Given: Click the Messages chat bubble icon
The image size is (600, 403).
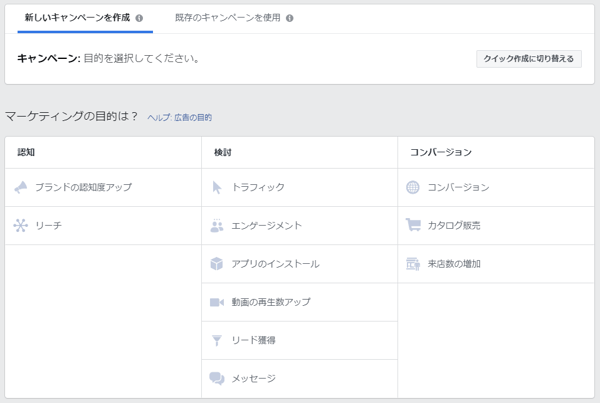Looking at the screenshot, I should pyautogui.click(x=217, y=379).
